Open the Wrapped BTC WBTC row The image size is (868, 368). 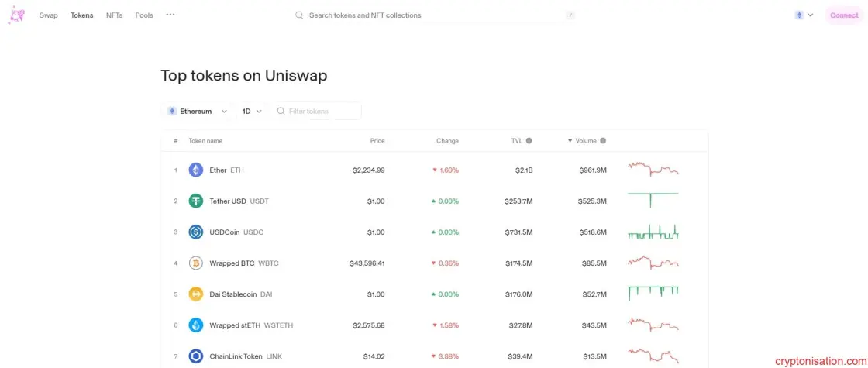pos(435,263)
